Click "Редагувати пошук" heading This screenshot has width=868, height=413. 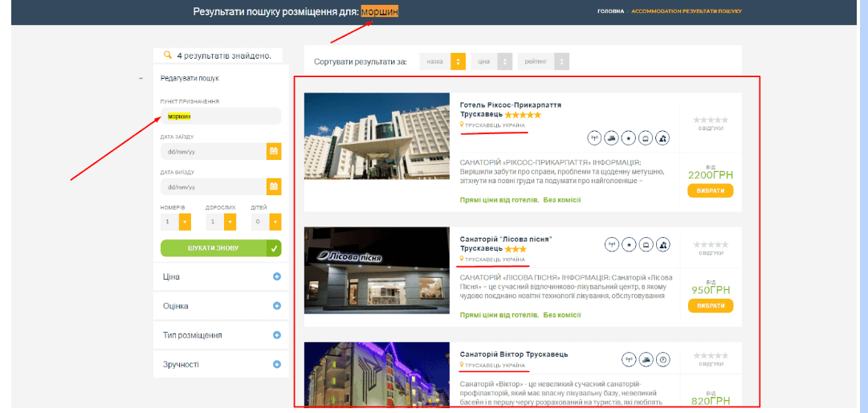[189, 79]
